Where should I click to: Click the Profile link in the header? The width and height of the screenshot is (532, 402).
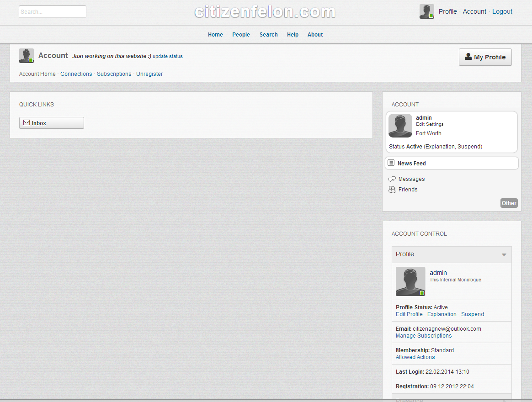(447, 11)
